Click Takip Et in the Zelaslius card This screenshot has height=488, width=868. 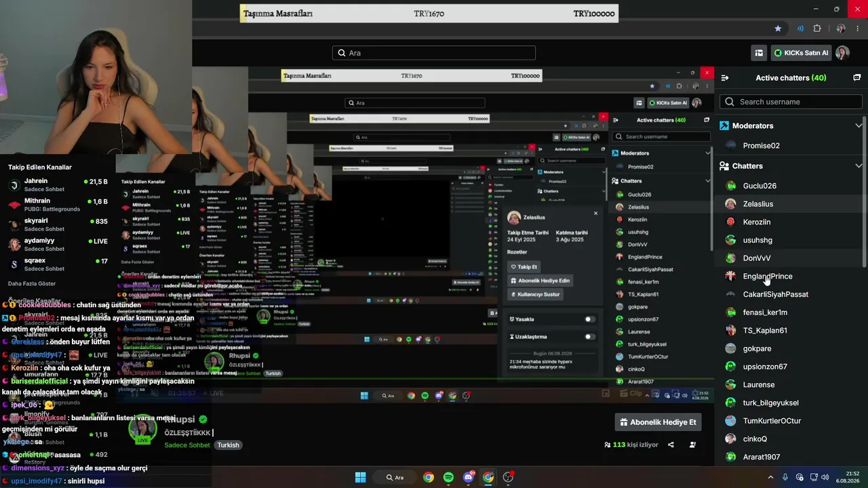524,267
